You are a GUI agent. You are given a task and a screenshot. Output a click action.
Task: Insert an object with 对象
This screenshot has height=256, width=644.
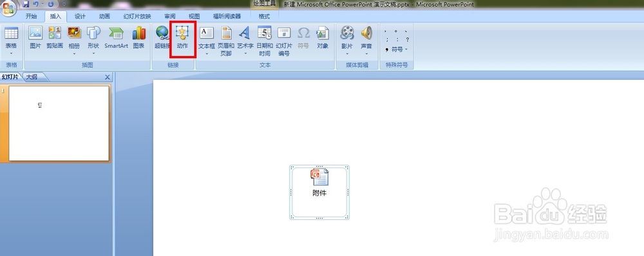click(323, 38)
